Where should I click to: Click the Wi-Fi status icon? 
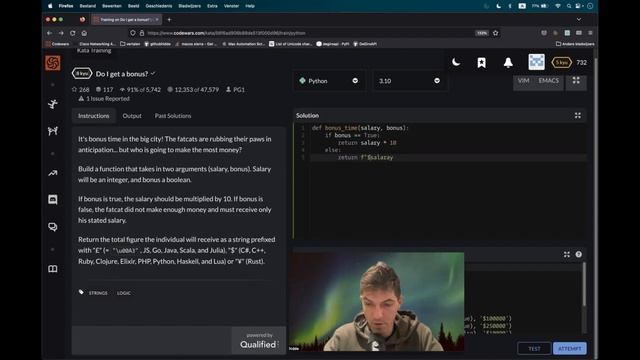558,6
